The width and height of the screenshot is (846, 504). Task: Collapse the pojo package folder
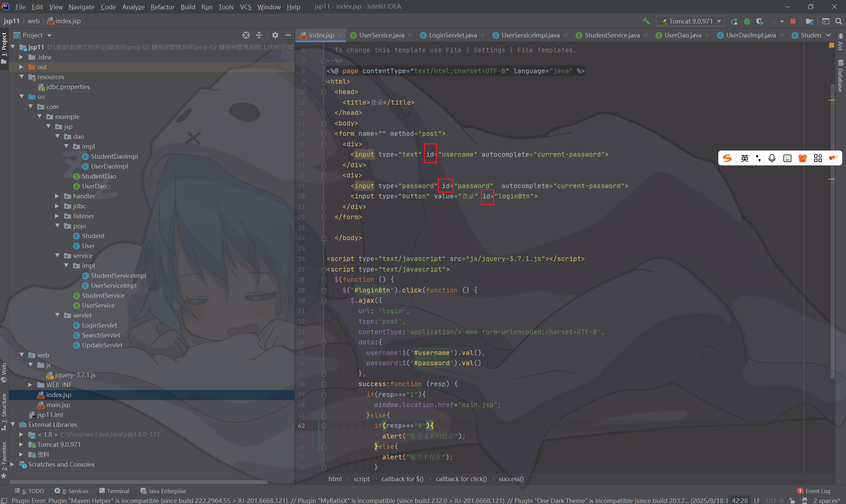pyautogui.click(x=57, y=226)
